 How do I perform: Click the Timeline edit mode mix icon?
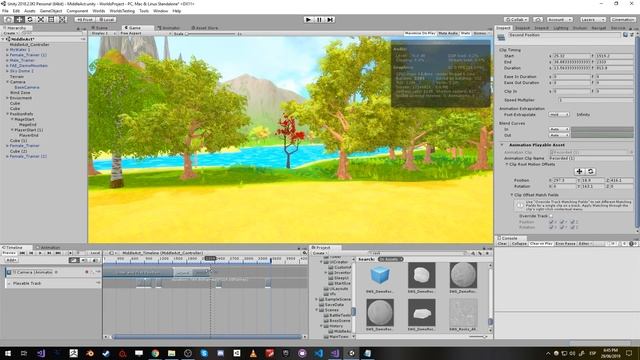(x=74, y=260)
